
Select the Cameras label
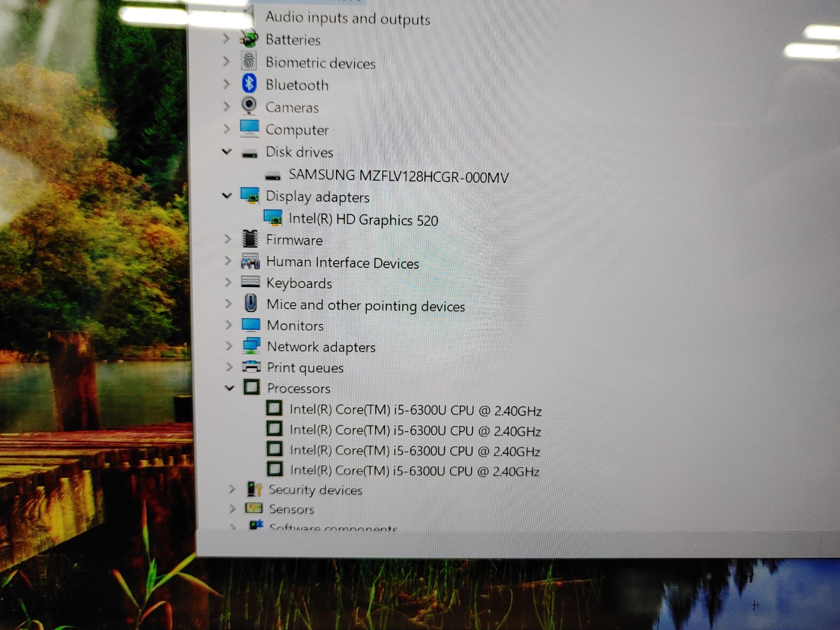(292, 107)
